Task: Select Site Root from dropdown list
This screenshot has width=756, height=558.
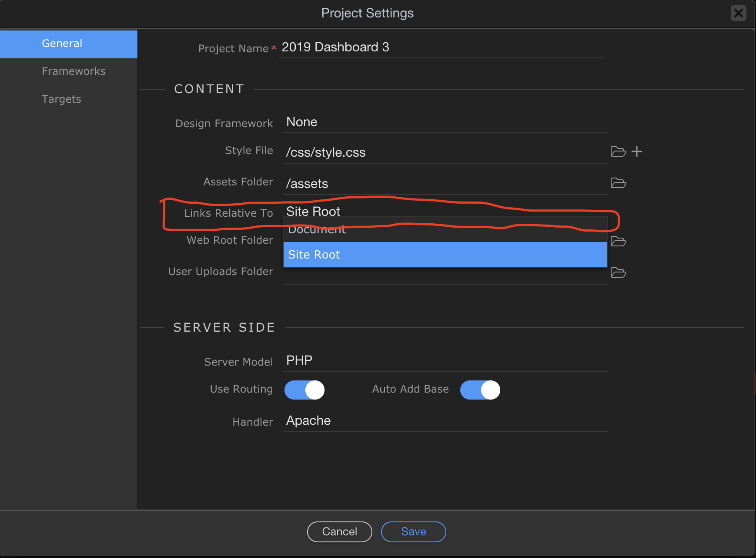Action: pos(445,255)
